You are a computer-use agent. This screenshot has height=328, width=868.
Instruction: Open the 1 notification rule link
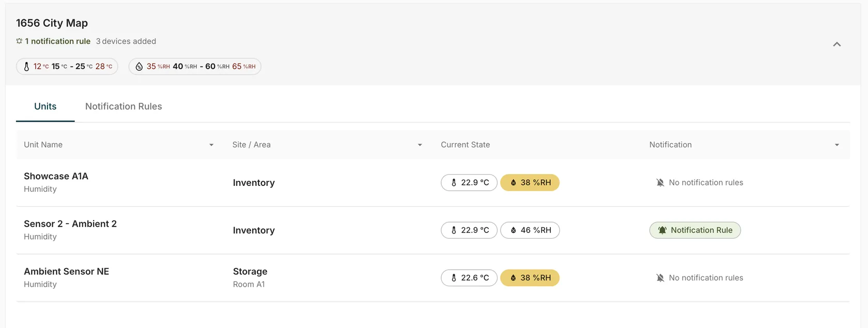(57, 41)
